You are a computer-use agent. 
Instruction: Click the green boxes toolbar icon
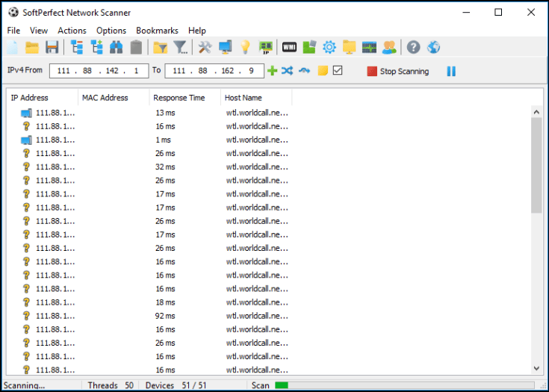tap(309, 47)
